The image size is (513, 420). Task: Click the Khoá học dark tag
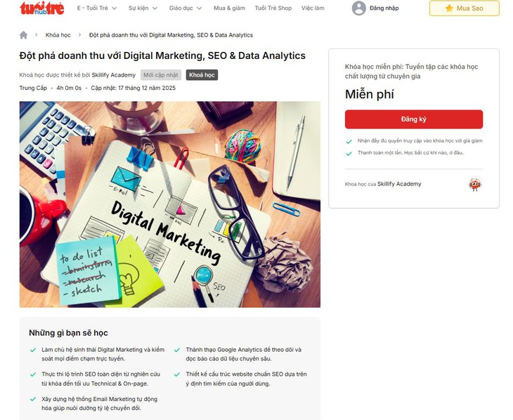[202, 75]
